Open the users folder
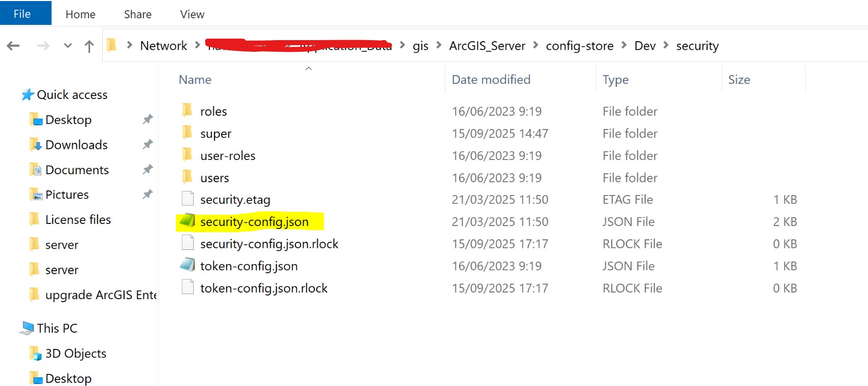The height and width of the screenshot is (386, 868). tap(214, 177)
